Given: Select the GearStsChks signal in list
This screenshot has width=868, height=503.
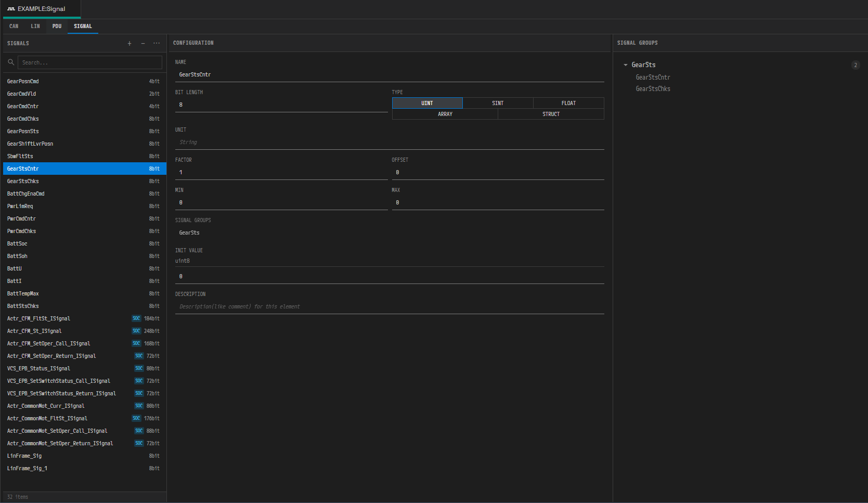Looking at the screenshot, I should 85,181.
